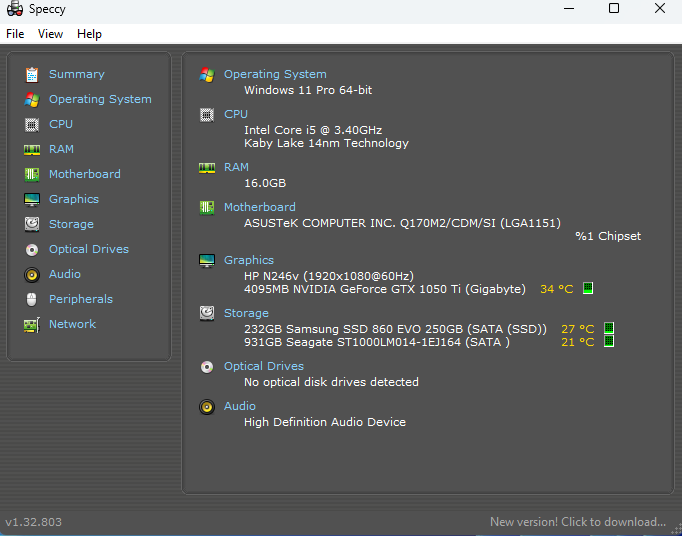Click Seagate ST1000LM014 storage row
Image resolution: width=682 pixels, height=536 pixels.
377,342
